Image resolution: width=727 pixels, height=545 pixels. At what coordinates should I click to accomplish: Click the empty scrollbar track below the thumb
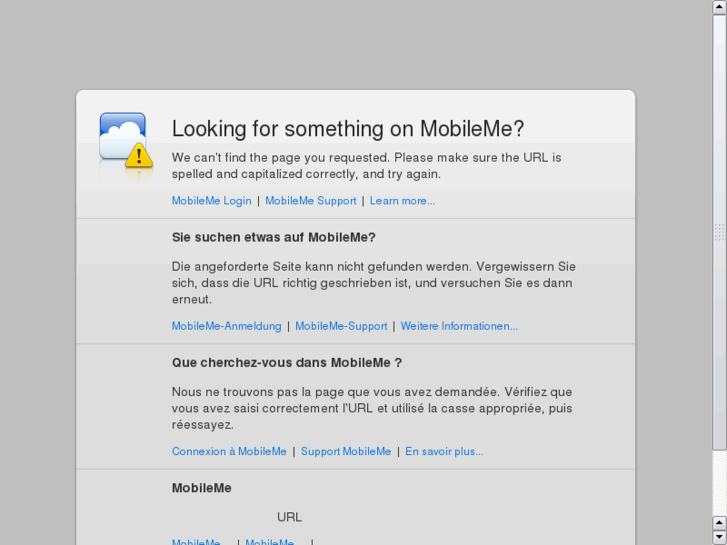click(x=719, y=480)
